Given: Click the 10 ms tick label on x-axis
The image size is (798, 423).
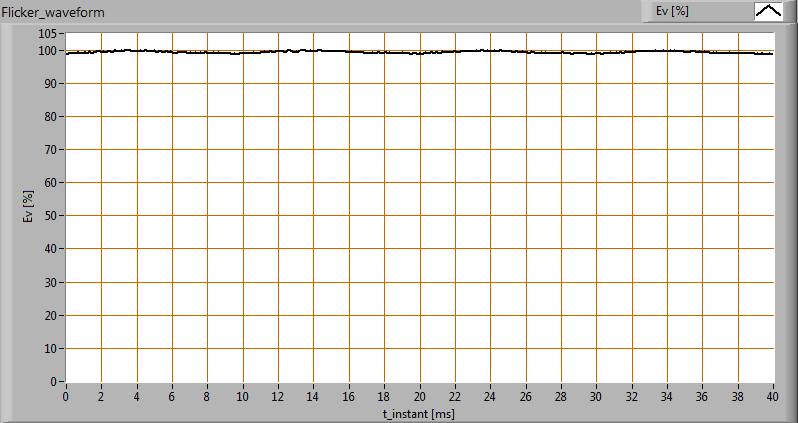Looking at the screenshot, I should [x=242, y=395].
